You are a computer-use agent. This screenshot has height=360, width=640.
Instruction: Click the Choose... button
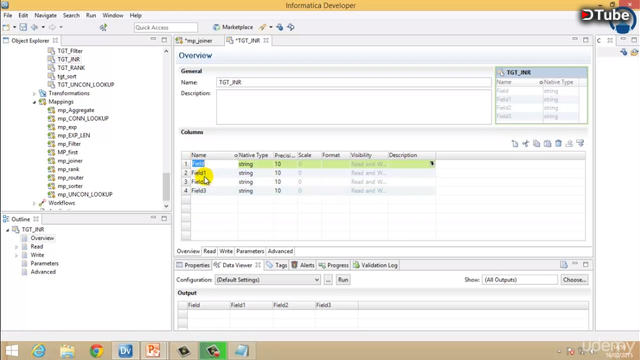pos(574,280)
